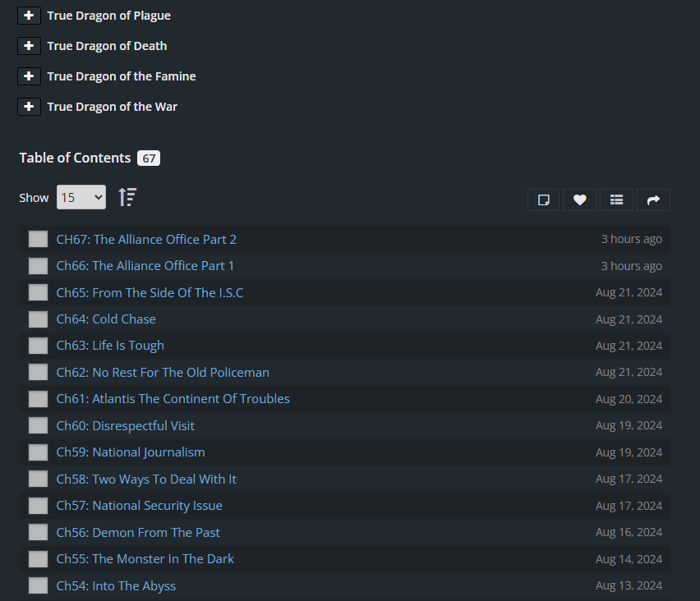Mark Ch64: Cold Chase checkbox

click(38, 319)
